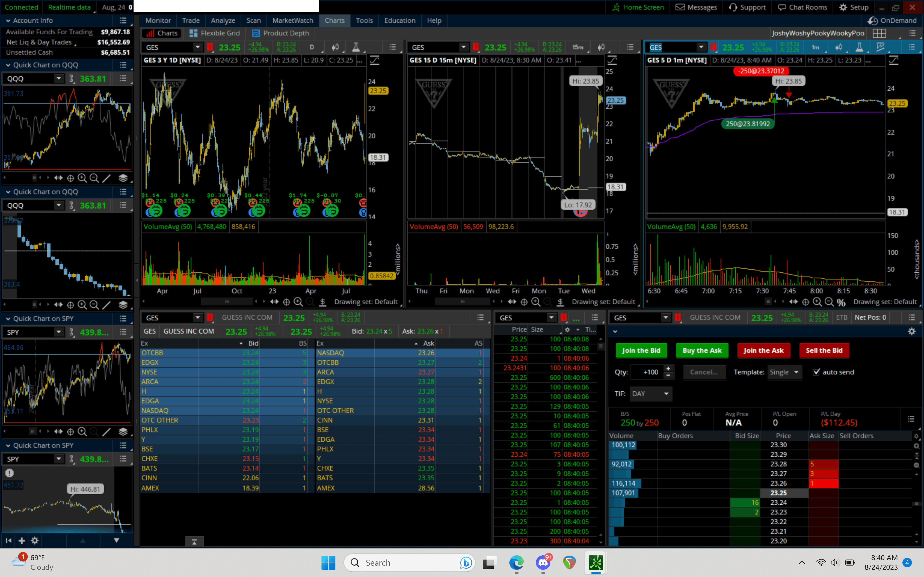Collapse the Account Info section
924x577 pixels.
(8, 21)
